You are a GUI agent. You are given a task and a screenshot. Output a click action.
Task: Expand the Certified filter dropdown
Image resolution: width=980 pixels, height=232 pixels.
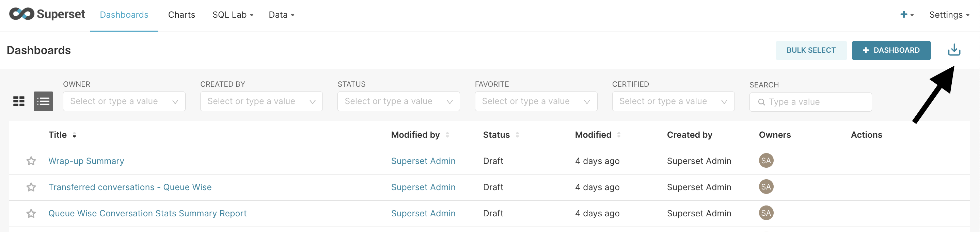(x=673, y=101)
